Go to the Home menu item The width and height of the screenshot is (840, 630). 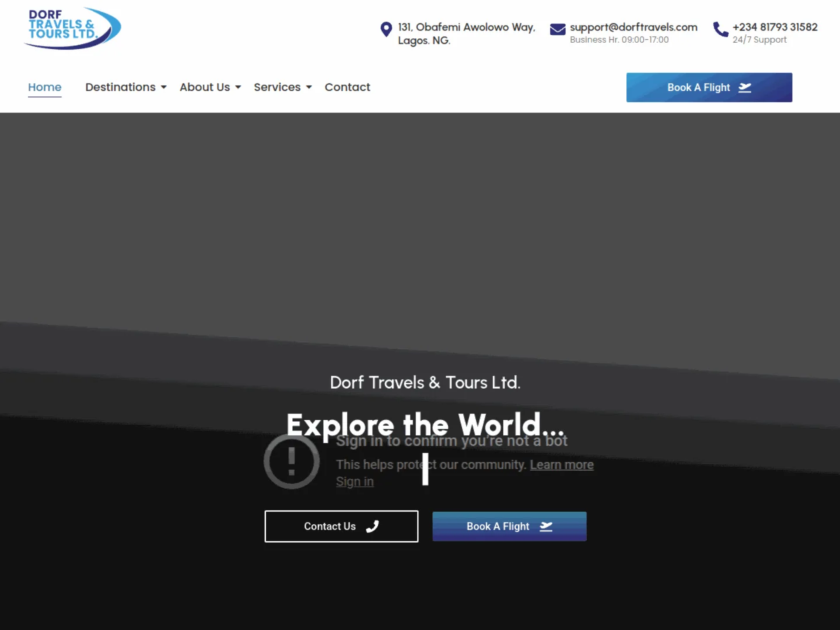click(x=45, y=87)
